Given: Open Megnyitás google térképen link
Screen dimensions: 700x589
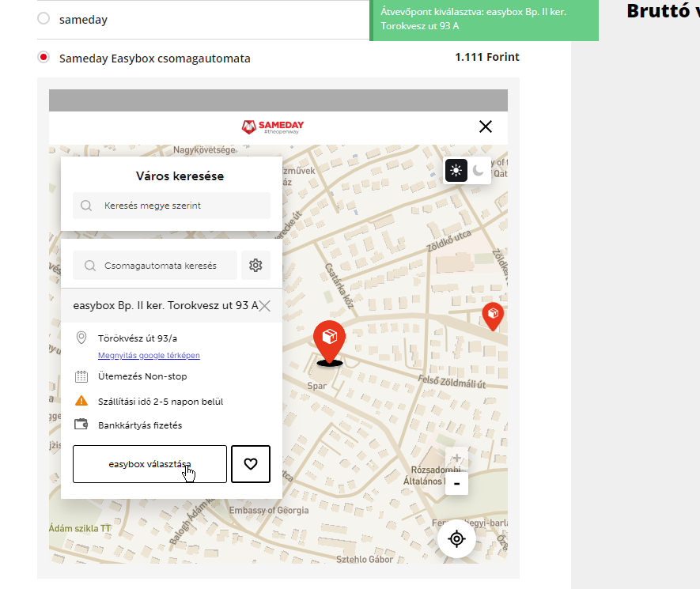Looking at the screenshot, I should coord(149,355).
